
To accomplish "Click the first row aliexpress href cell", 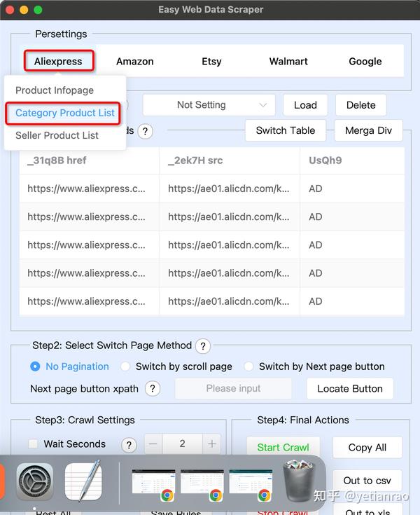I will click(90, 188).
